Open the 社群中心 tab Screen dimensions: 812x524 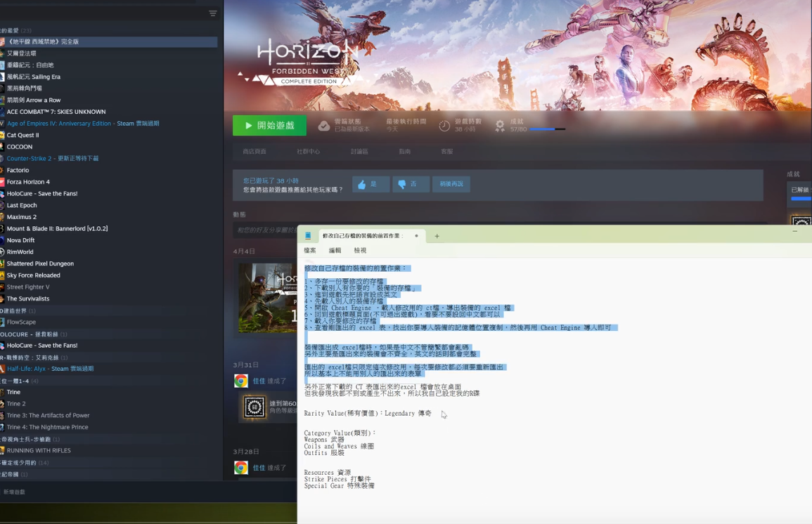308,152
